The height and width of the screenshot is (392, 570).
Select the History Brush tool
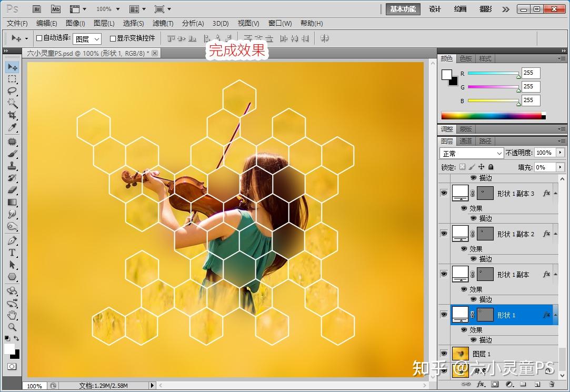tap(12, 178)
